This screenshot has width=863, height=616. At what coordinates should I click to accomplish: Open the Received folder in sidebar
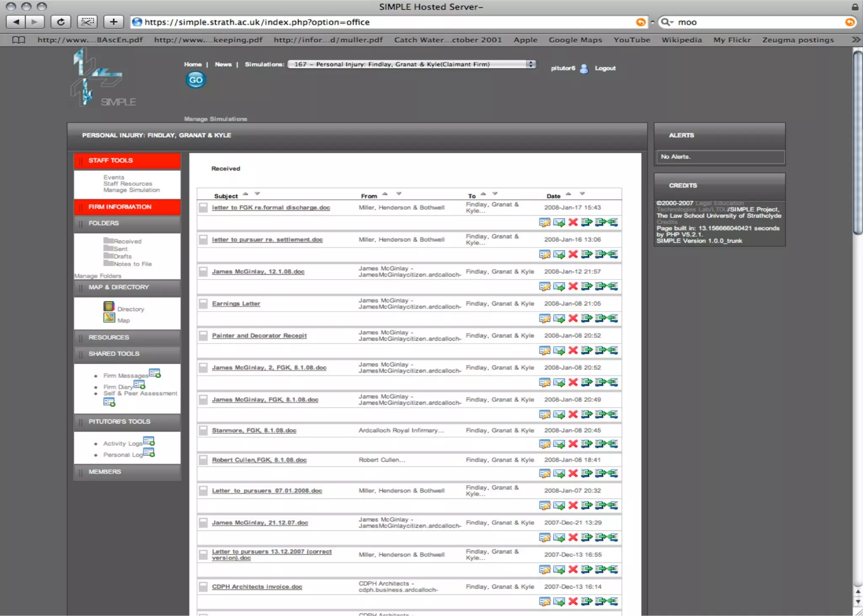tap(127, 241)
